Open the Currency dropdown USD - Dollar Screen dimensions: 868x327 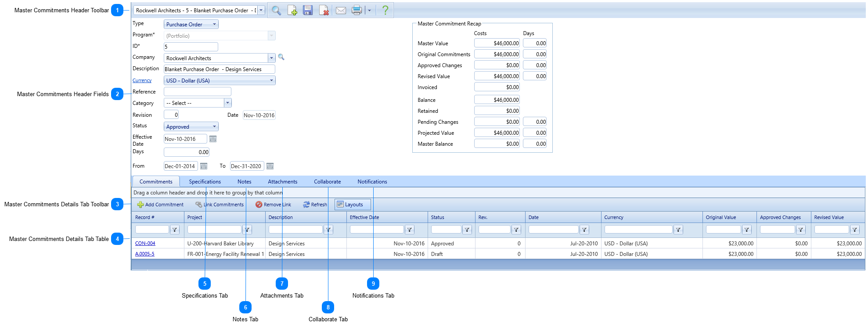click(x=220, y=80)
